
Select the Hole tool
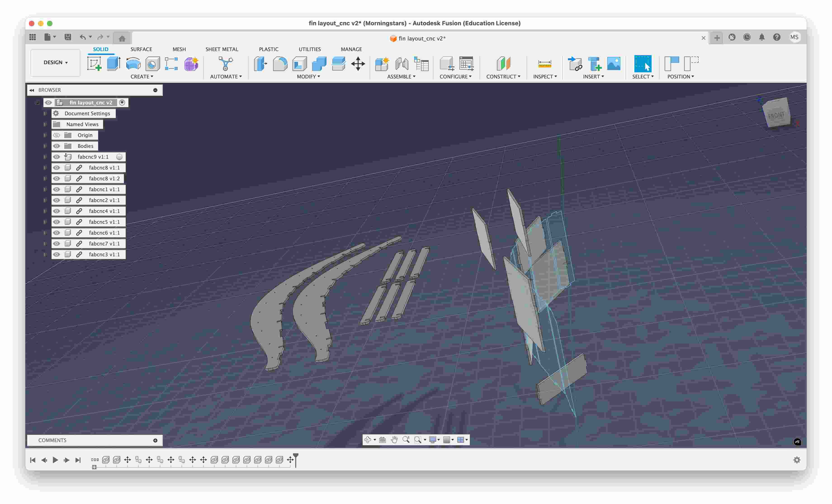coord(152,64)
